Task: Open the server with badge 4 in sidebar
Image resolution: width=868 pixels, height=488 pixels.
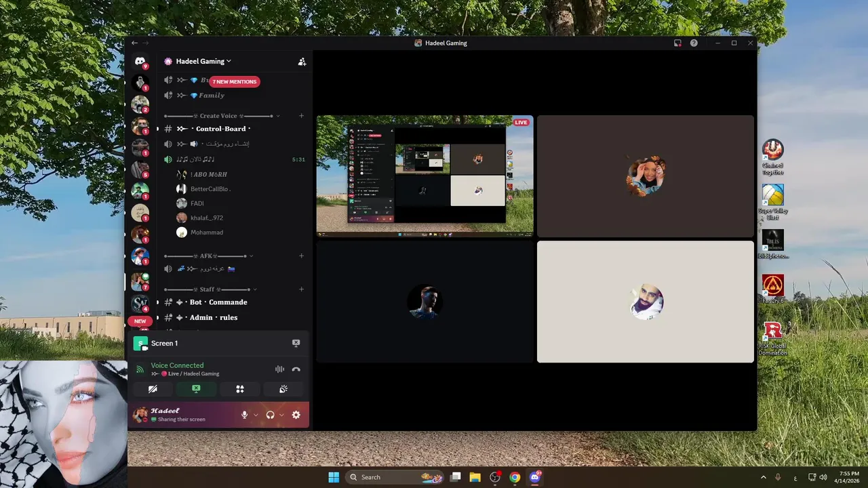Action: pos(140,303)
